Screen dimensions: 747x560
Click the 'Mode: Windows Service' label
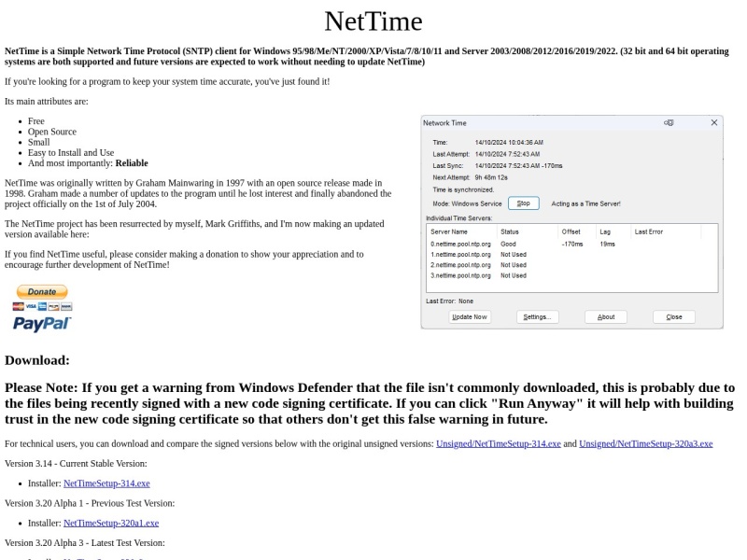point(467,203)
